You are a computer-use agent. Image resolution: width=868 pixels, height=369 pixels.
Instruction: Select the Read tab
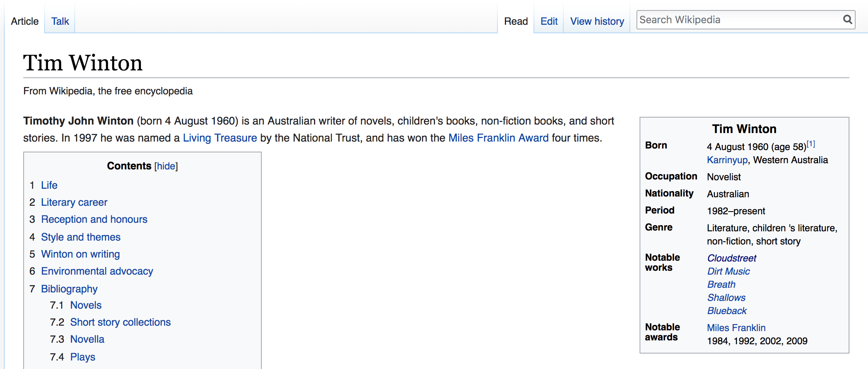pyautogui.click(x=516, y=21)
